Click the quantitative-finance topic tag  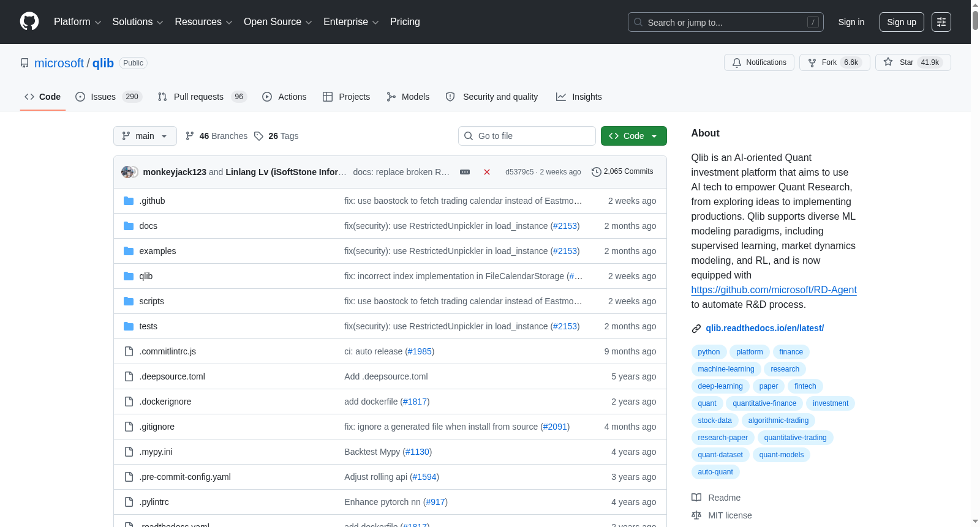764,403
